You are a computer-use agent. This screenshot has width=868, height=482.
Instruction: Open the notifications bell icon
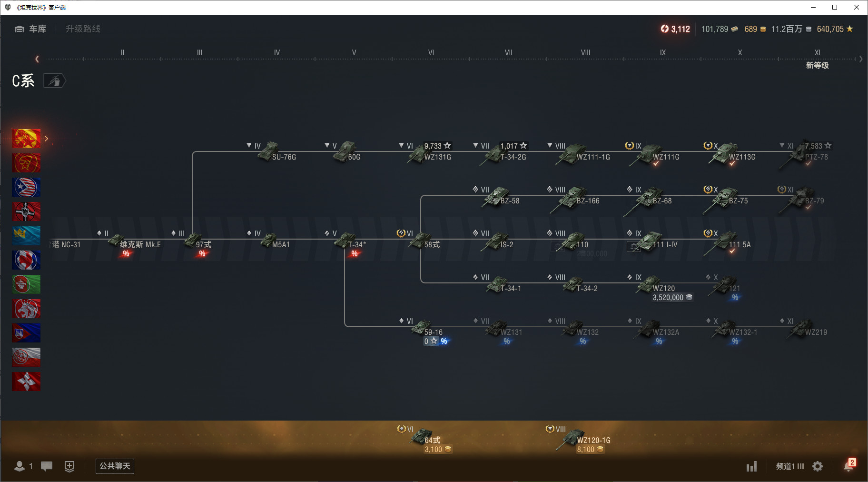click(849, 465)
